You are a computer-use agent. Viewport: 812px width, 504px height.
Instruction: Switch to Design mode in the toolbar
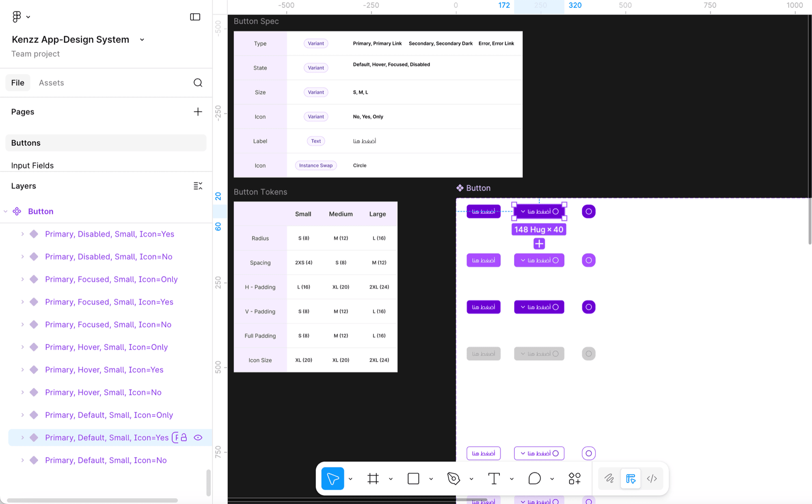click(x=631, y=479)
